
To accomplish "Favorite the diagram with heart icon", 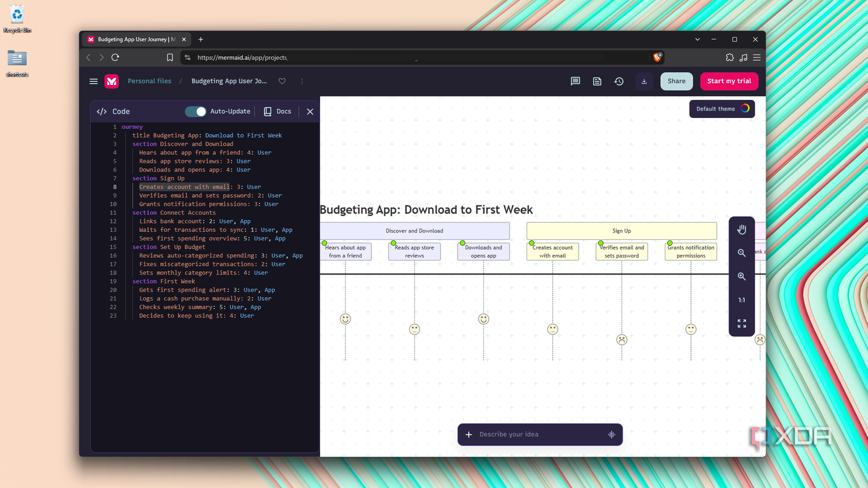I will point(282,82).
